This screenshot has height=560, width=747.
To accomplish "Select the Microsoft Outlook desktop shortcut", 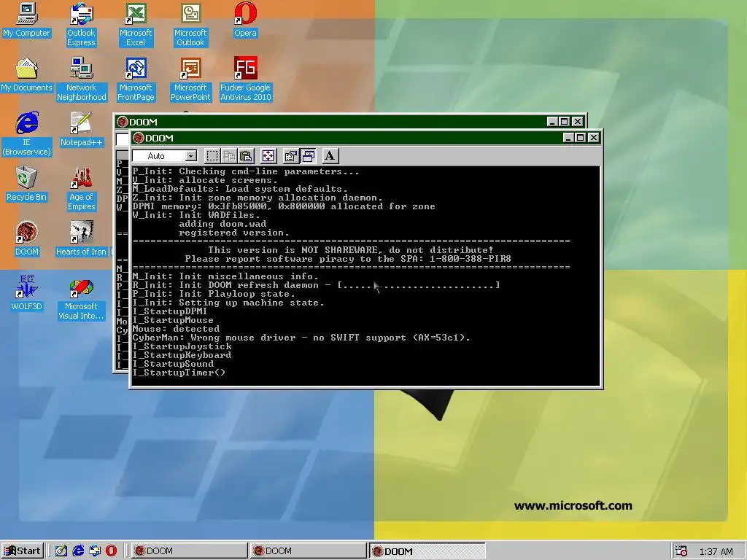I will click(x=190, y=25).
